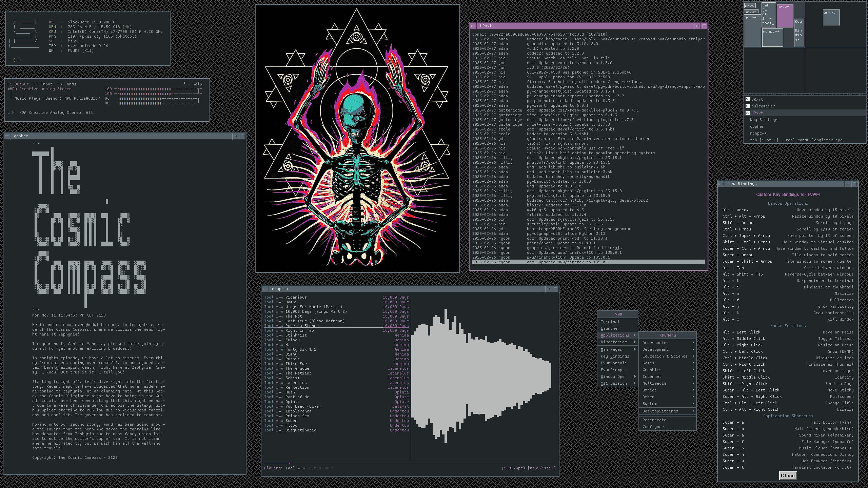Screen dimensions: 868x488
Task: Click terminal icon of highlighted URxvt in window list
Action: coord(748,113)
